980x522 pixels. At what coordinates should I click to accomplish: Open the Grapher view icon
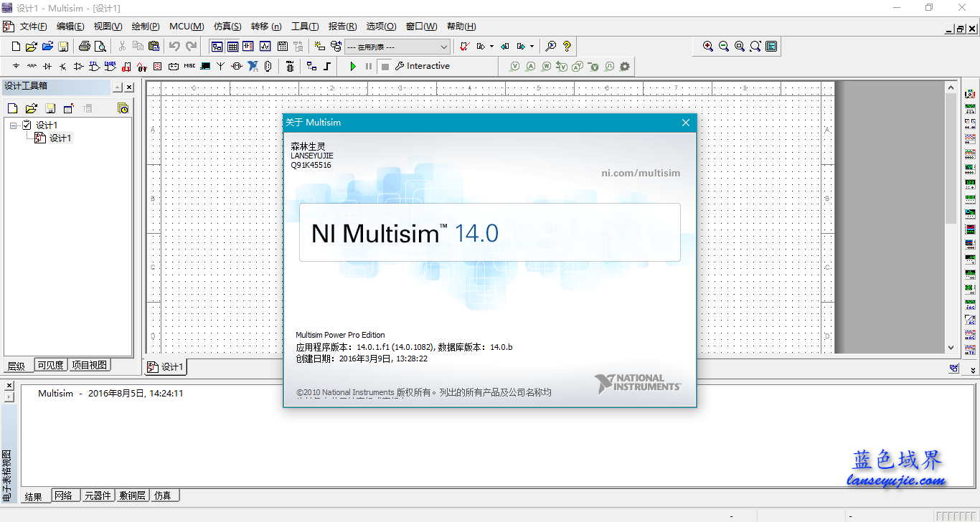pos(265,47)
